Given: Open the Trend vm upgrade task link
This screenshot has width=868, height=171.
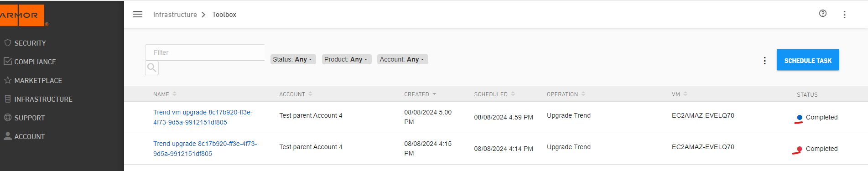Looking at the screenshot, I should [203, 117].
